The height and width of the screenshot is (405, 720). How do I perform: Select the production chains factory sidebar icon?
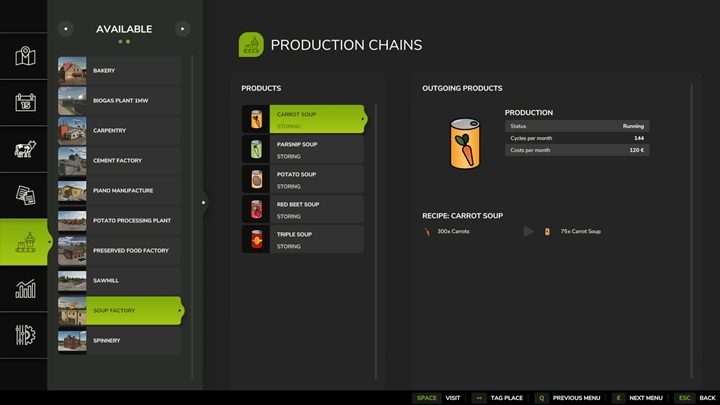(x=25, y=242)
